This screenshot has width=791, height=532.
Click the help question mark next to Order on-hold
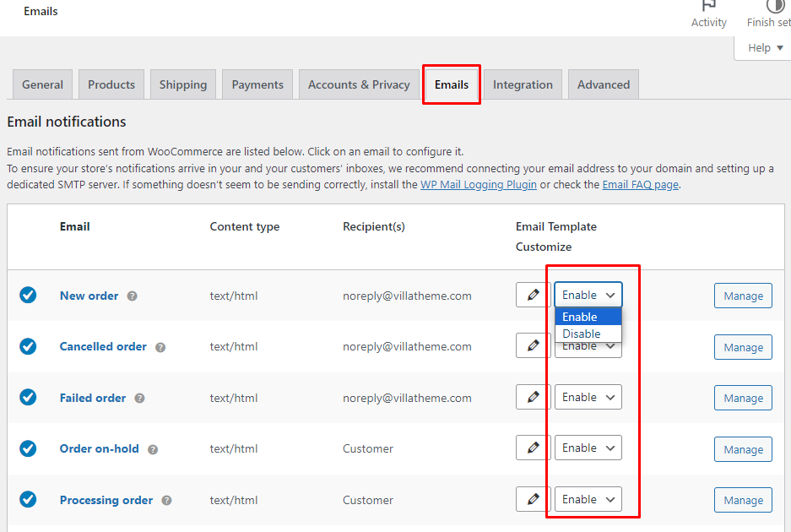coord(153,449)
